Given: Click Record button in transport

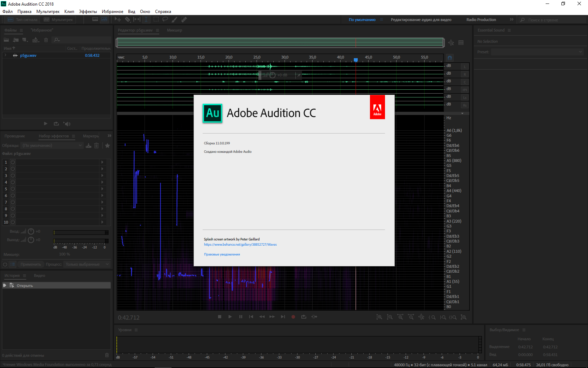Looking at the screenshot, I should [293, 317].
